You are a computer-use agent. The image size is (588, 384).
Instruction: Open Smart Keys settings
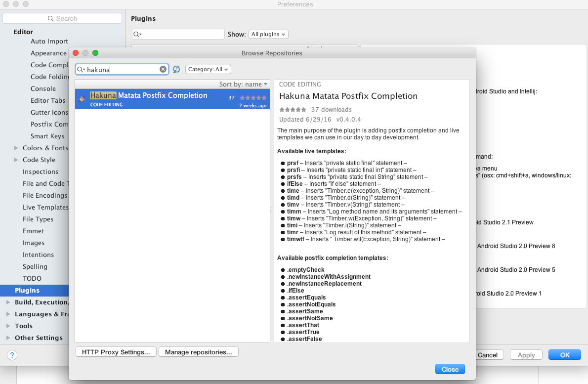[x=47, y=136]
